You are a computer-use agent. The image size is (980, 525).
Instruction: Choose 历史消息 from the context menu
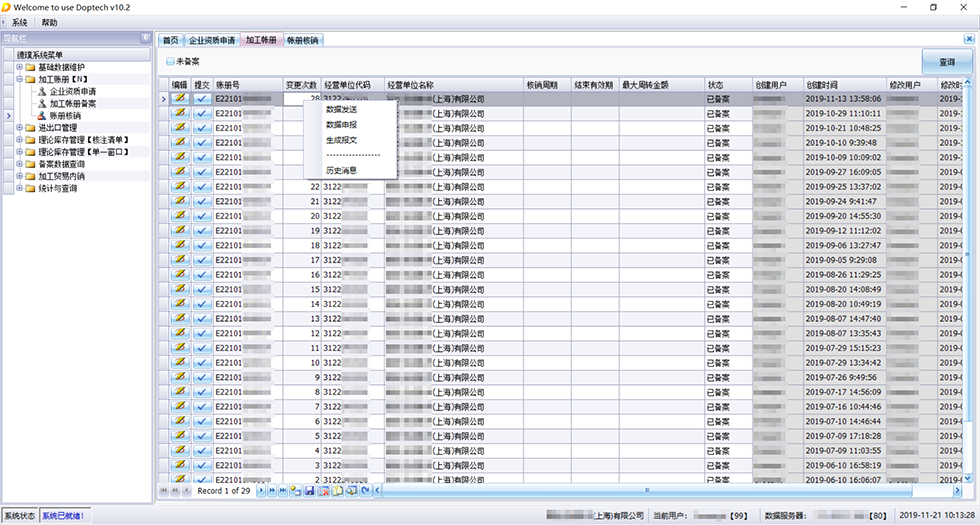[341, 170]
